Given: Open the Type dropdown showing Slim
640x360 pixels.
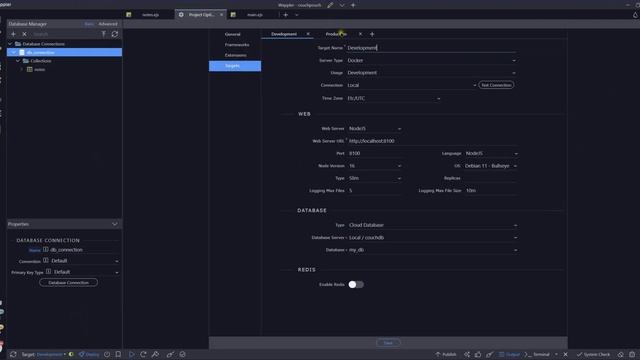Looking at the screenshot, I should pos(375,178).
